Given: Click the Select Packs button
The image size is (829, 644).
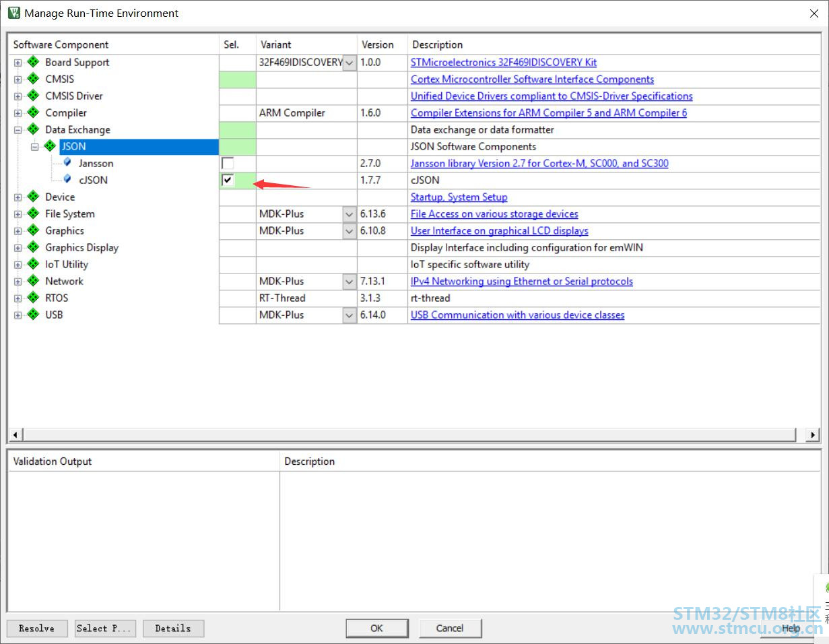Looking at the screenshot, I should 105,629.
